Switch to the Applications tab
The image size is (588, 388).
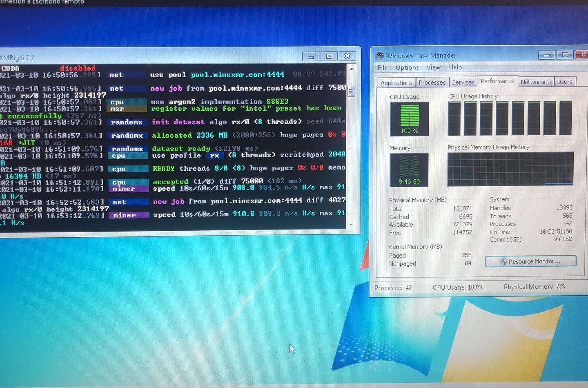tap(396, 83)
